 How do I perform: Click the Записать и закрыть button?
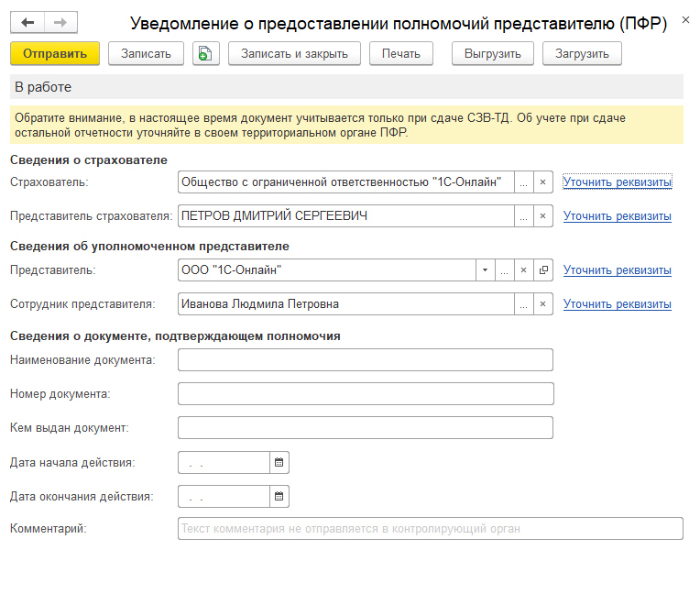294,54
